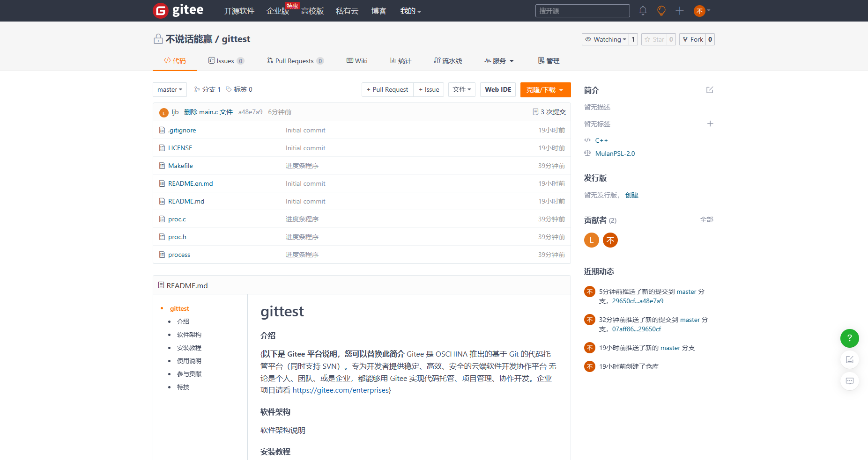Open the Wiki tab
The image size is (868, 460).
(357, 61)
